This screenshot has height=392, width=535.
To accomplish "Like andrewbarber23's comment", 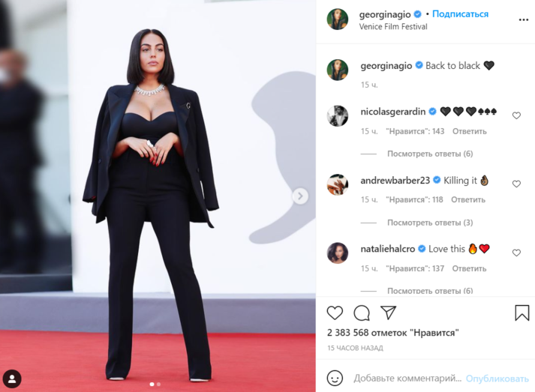I will pyautogui.click(x=516, y=184).
